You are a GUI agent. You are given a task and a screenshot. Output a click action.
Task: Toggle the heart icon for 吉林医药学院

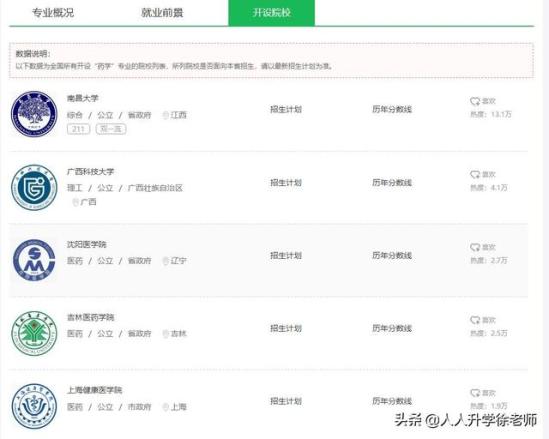click(x=475, y=320)
